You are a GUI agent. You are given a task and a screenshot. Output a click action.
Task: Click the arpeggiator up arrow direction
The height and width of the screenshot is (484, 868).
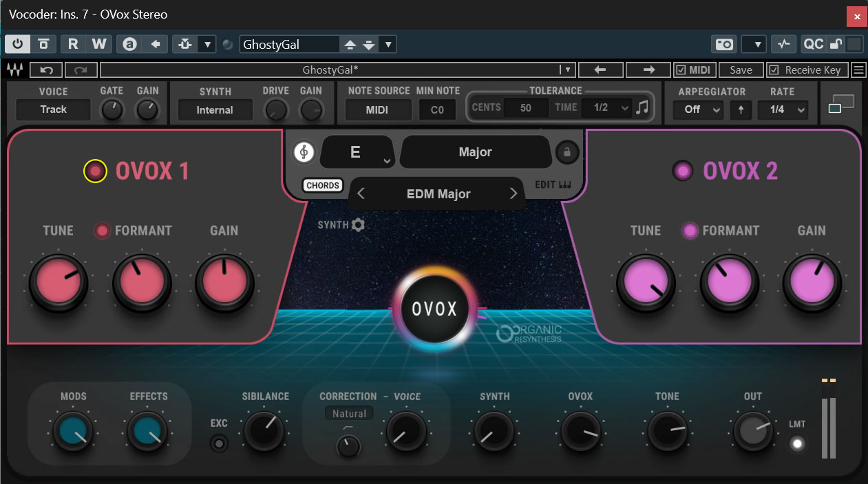(740, 109)
